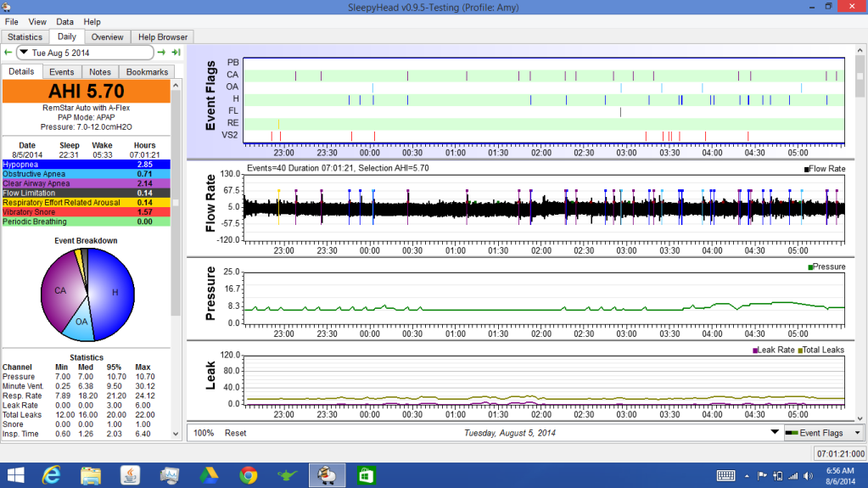The height and width of the screenshot is (488, 868).
Task: Jump to the most recent day of data
Action: (176, 53)
